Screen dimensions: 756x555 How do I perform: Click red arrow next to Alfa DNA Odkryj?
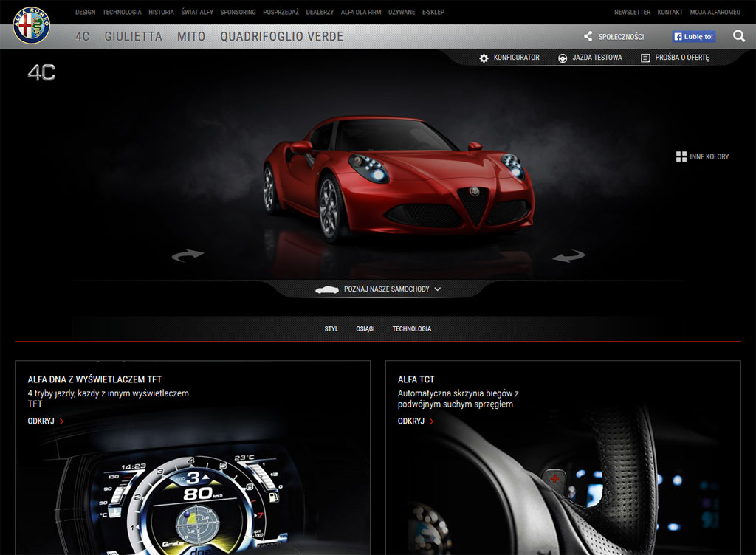tap(61, 421)
